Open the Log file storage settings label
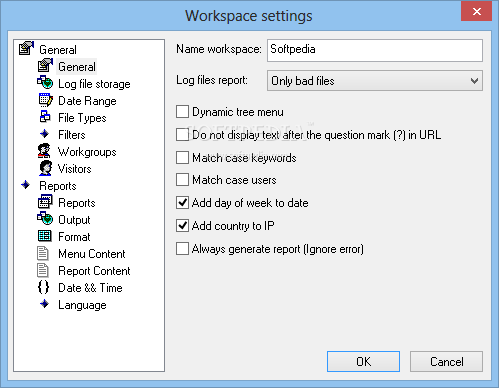Screen dimensions: 499x388 coord(94,84)
